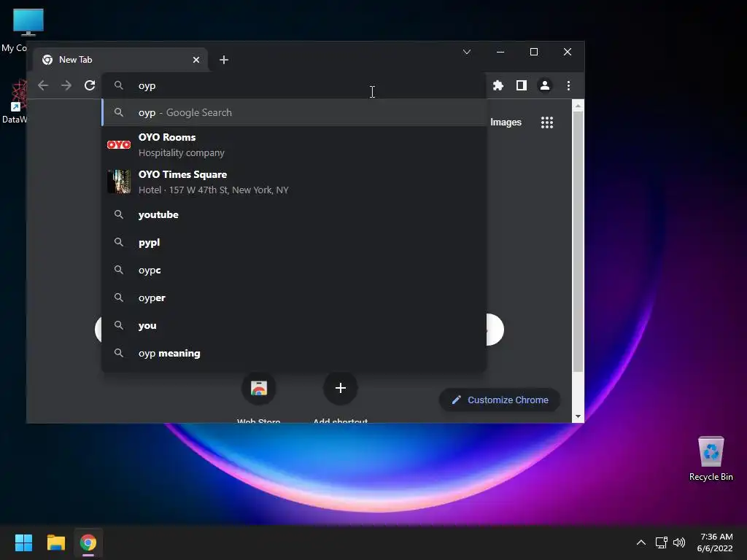Click the Images link
The width and height of the screenshot is (747, 560).
[506, 122]
